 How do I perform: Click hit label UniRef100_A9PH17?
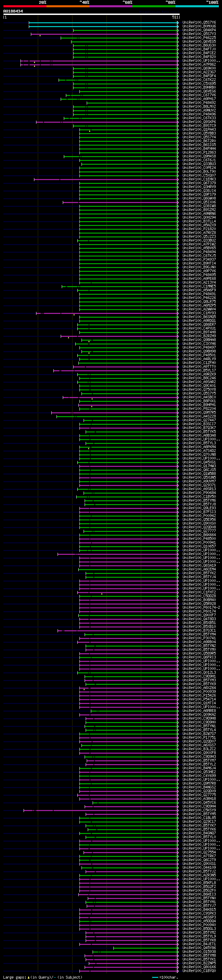pyautogui.click(x=199, y=99)
